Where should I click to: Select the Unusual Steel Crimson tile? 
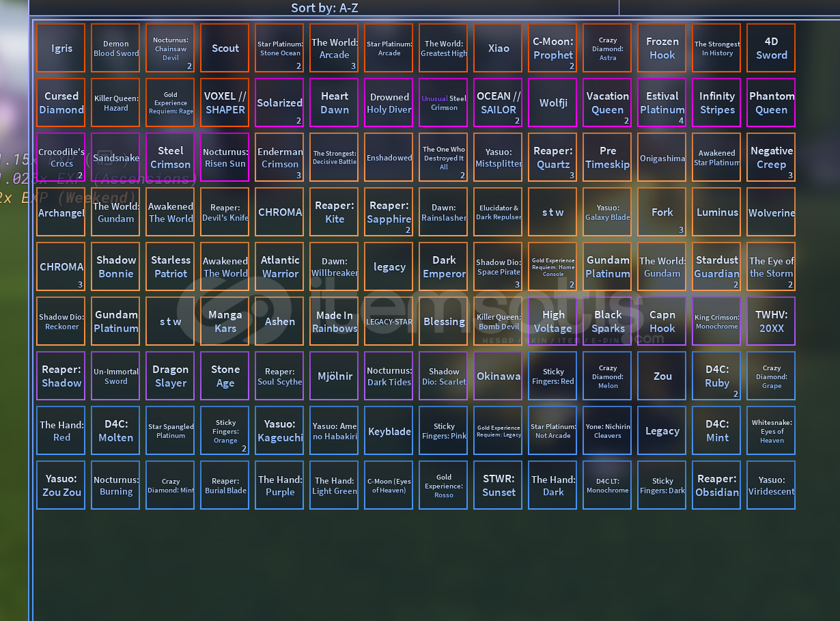tap(444, 103)
